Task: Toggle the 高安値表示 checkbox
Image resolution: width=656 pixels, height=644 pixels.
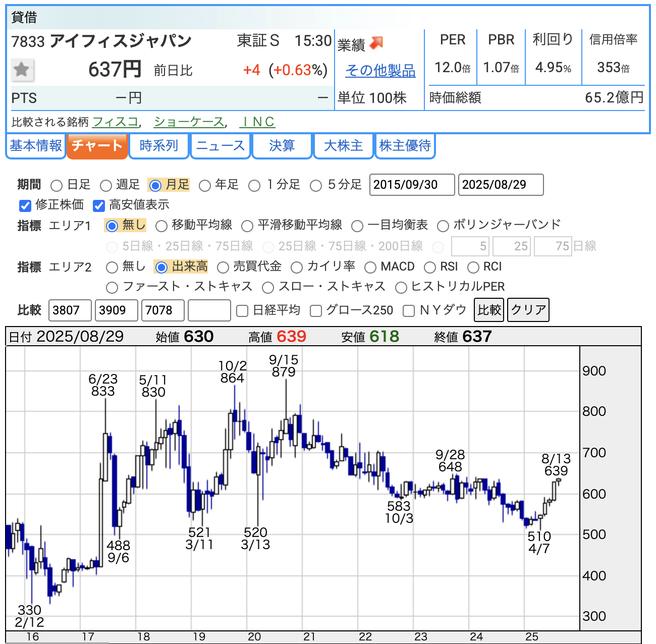Action: [99, 205]
